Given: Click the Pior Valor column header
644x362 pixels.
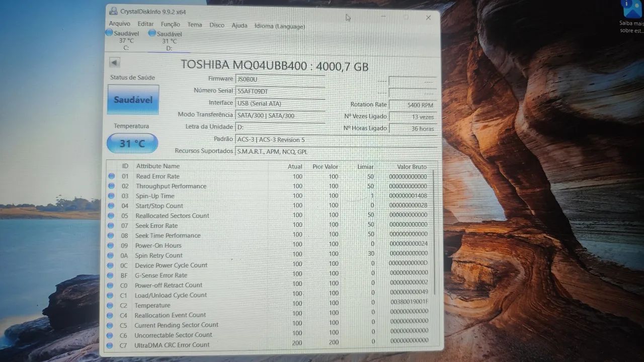Looking at the screenshot, I should [x=325, y=166].
